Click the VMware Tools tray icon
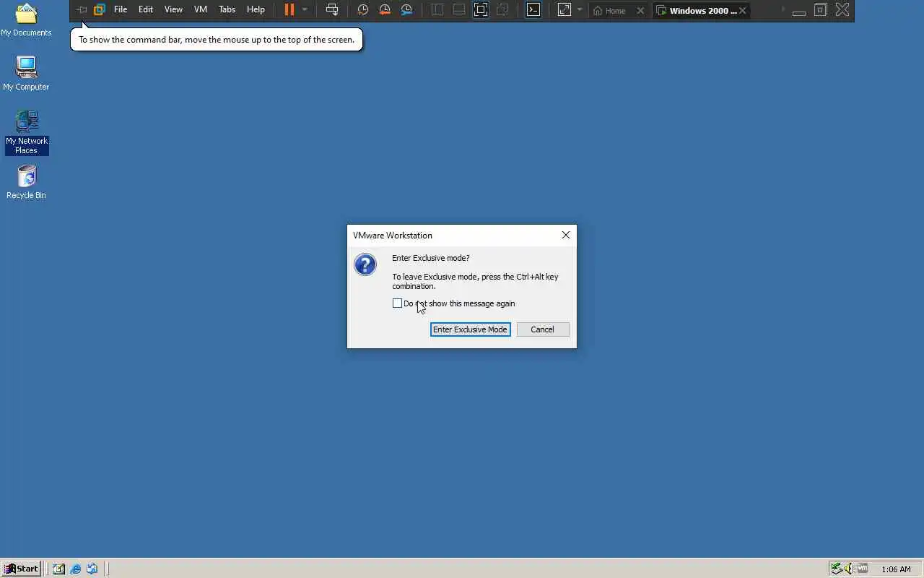 point(862,569)
